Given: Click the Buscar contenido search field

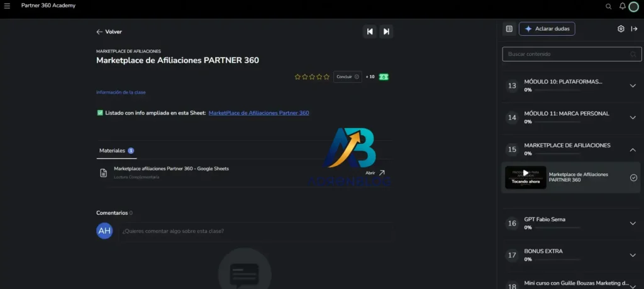Looking at the screenshot, I should pos(572,54).
